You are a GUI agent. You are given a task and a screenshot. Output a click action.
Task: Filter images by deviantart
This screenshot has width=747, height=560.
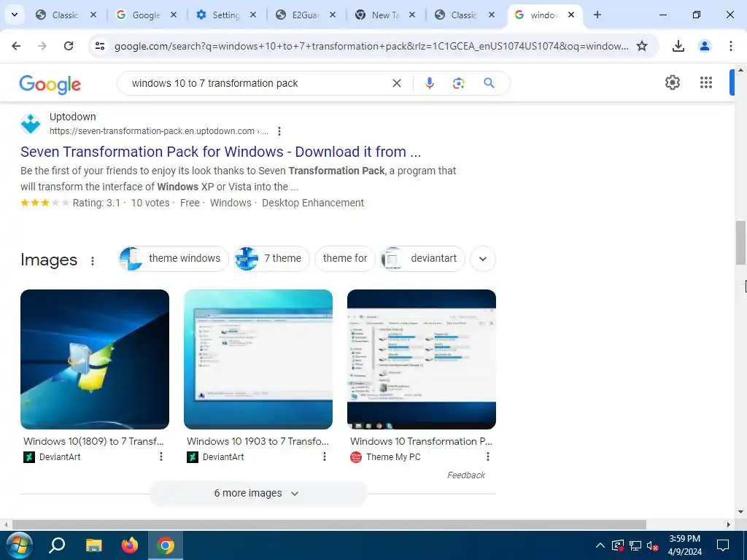coord(423,259)
